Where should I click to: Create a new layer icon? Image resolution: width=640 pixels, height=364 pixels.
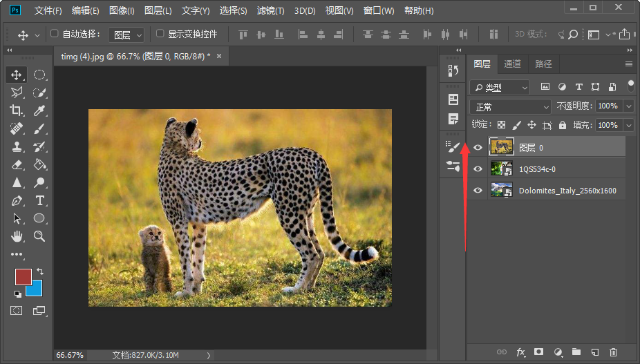594,352
